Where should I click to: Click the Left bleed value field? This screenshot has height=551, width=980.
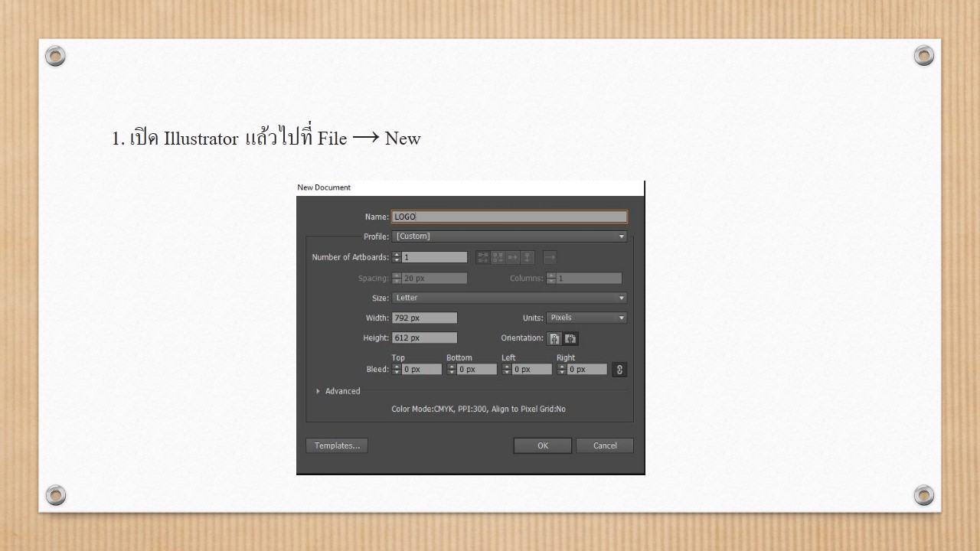(x=532, y=369)
